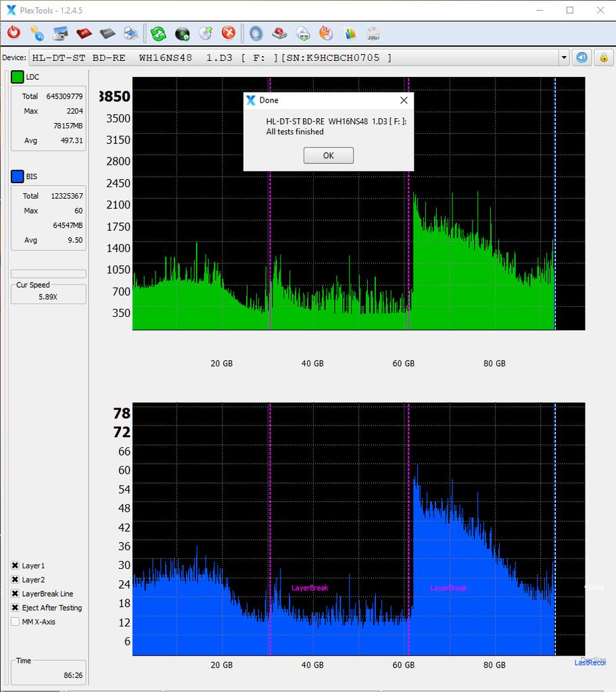Click the BIS Max value 60

pyautogui.click(x=78, y=211)
